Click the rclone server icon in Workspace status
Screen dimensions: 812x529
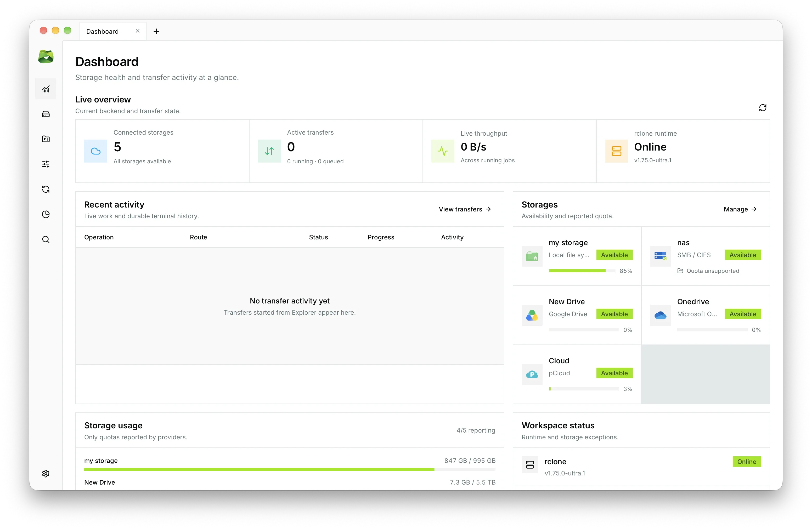(x=530, y=465)
